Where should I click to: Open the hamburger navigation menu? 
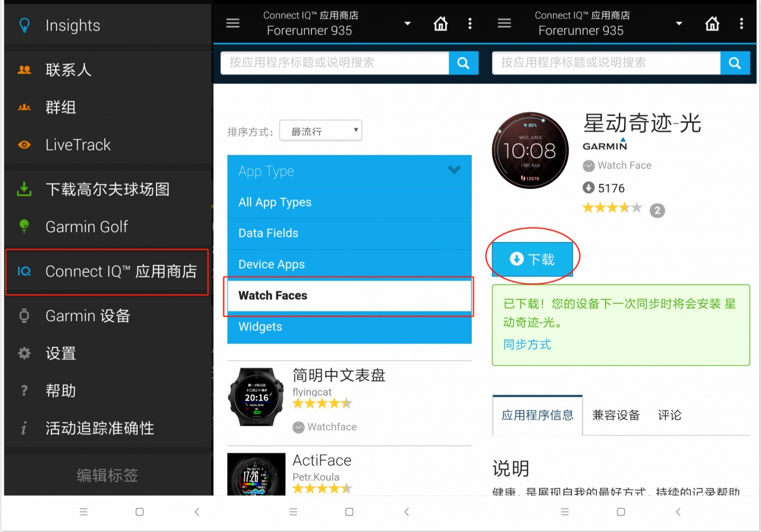point(233,22)
